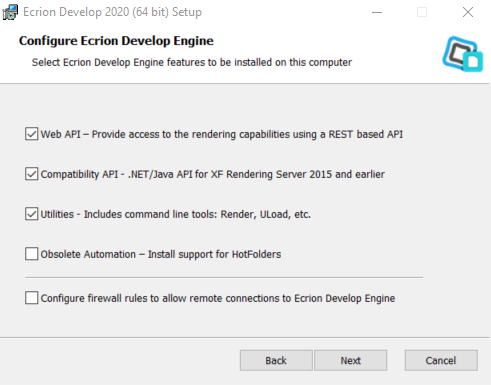Uncheck the Web API checkbox
Image resolution: width=491 pixels, height=385 pixels.
pos(31,134)
